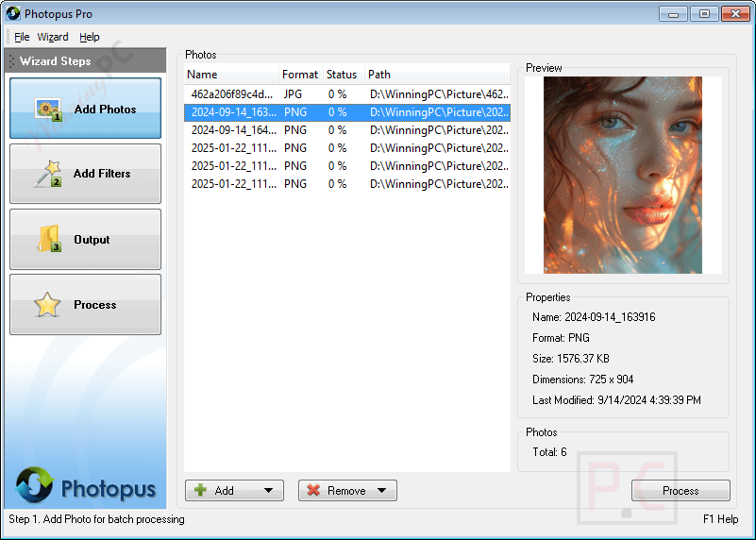Go to the Output wizard step

pyautogui.click(x=85, y=239)
